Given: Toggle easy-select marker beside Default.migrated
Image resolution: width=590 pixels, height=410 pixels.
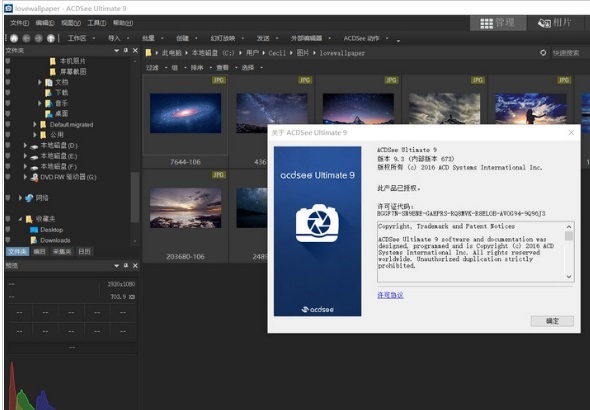Looking at the screenshot, I should 8,124.
